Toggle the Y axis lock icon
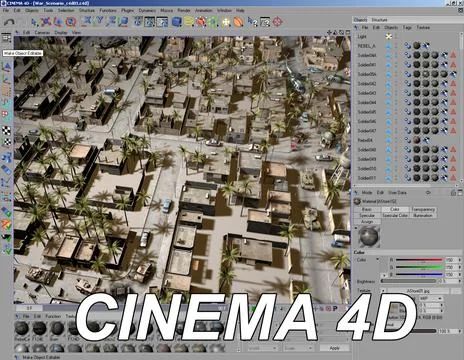Screen dimensions: 464x360 [99, 21]
